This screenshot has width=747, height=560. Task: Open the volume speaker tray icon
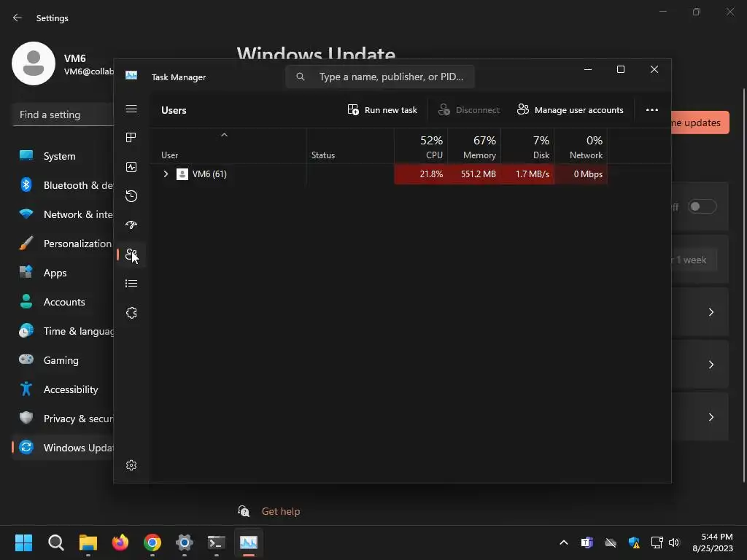(x=673, y=542)
